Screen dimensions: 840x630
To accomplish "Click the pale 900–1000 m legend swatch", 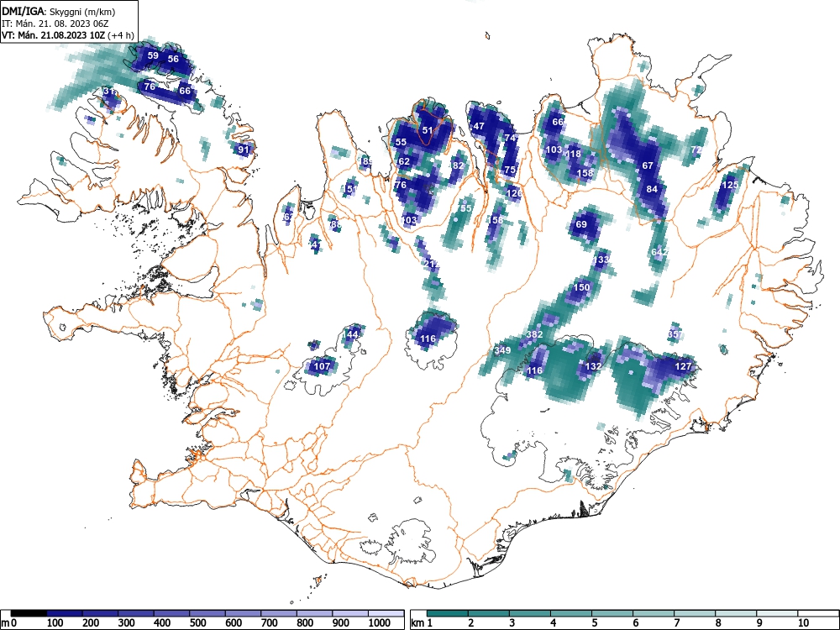I will click(350, 613).
